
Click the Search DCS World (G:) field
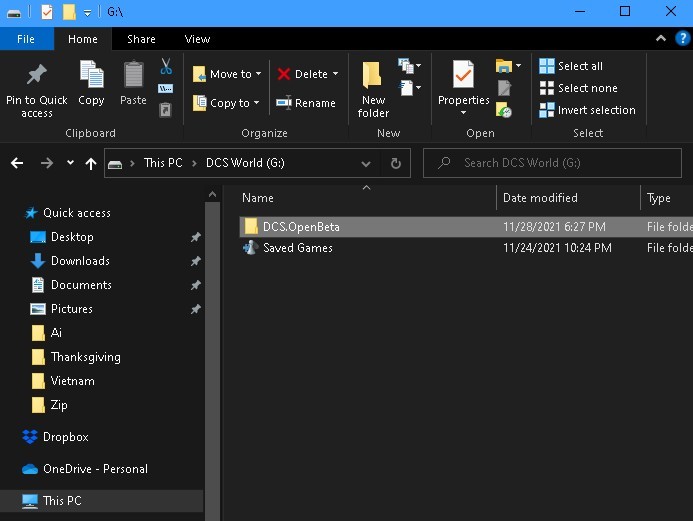point(552,163)
